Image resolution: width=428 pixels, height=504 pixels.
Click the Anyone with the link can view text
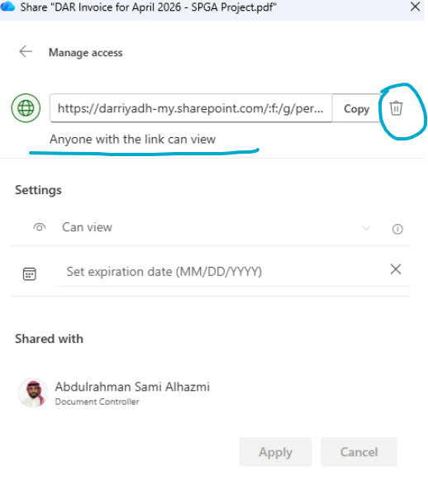[x=132, y=139]
